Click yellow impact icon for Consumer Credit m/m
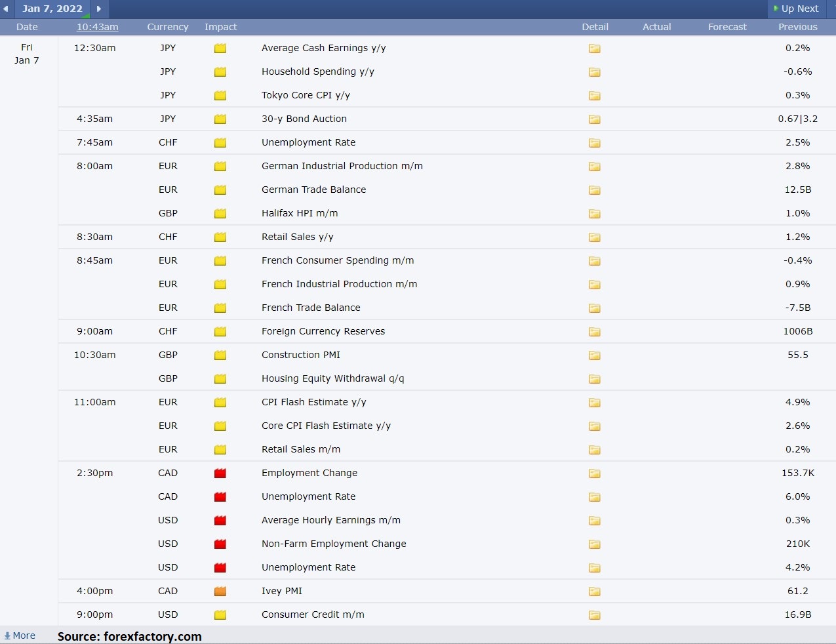 tap(220, 614)
